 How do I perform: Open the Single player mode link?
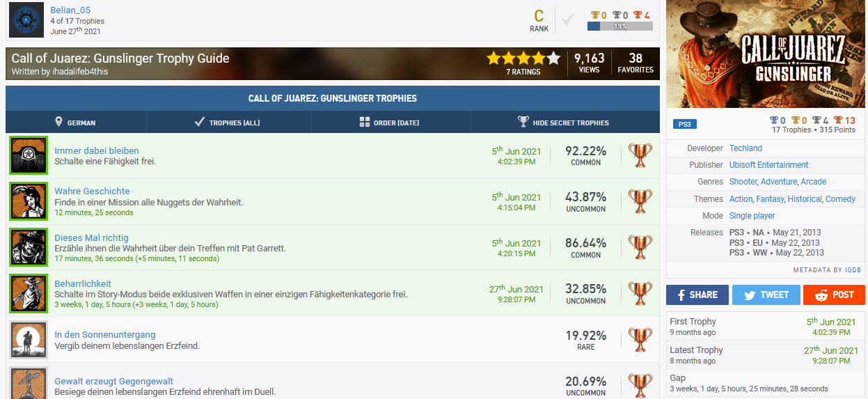pyautogui.click(x=752, y=216)
